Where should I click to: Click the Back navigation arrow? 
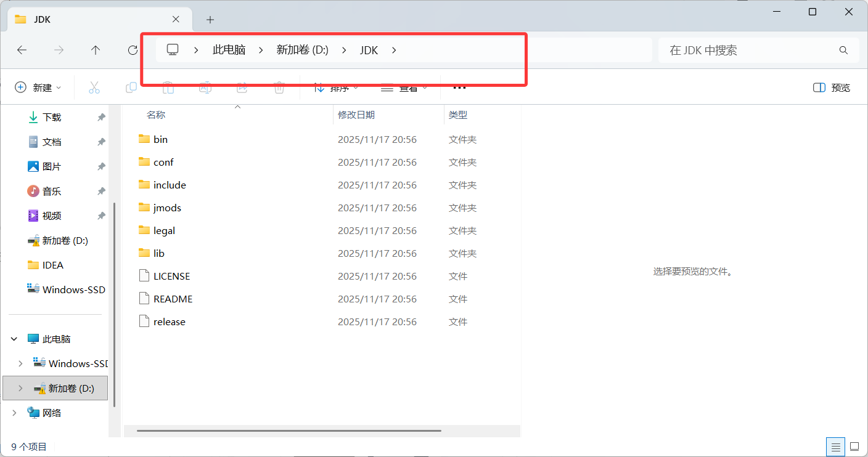[22, 51]
